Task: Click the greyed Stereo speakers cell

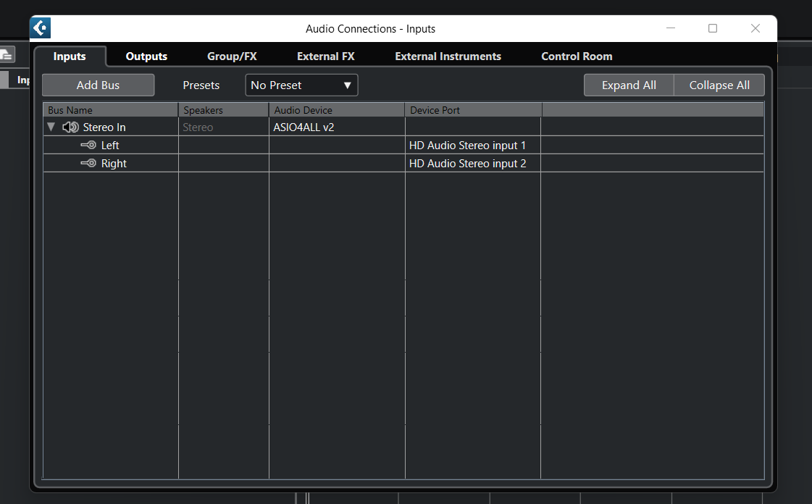Action: point(223,127)
